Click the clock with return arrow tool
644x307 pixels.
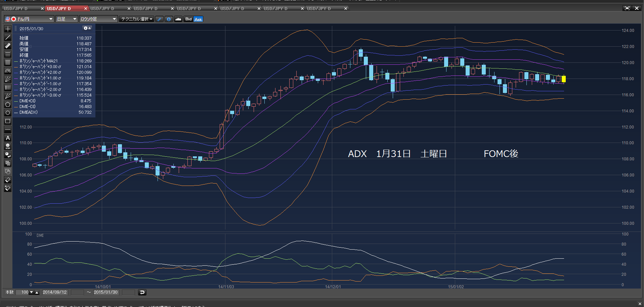pos(8,155)
